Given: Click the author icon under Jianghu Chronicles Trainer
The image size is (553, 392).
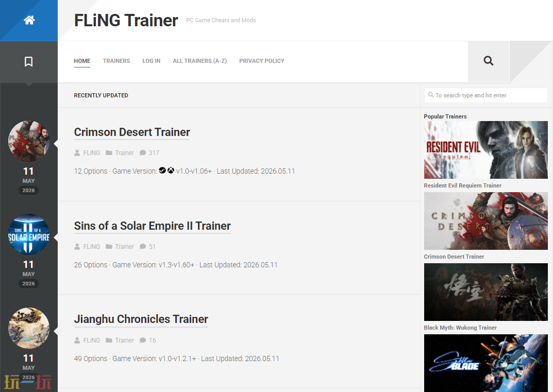Looking at the screenshot, I should pyautogui.click(x=77, y=340).
